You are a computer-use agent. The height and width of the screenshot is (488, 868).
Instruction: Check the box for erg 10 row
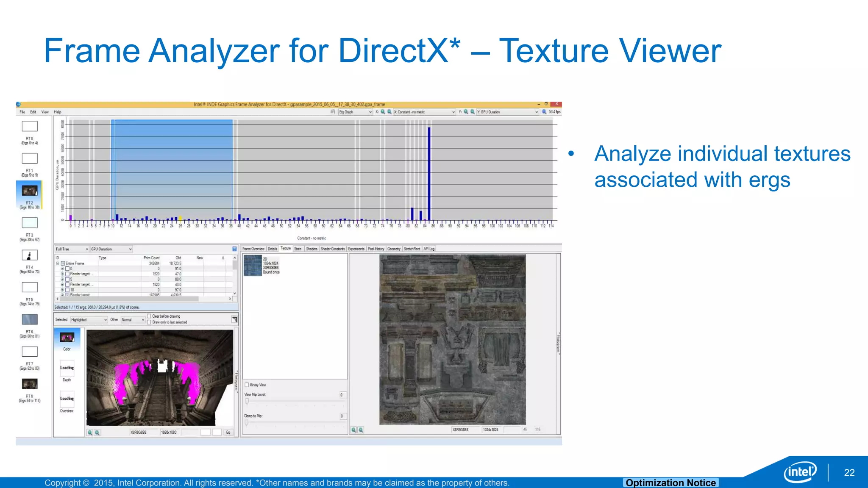[67, 290]
